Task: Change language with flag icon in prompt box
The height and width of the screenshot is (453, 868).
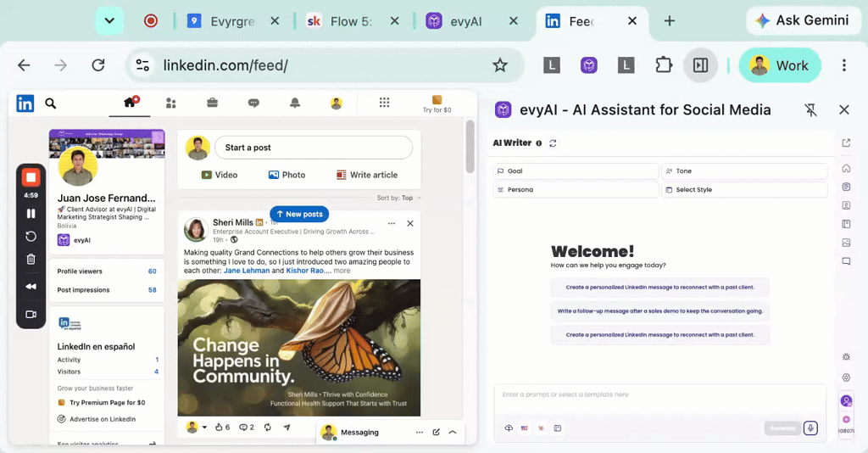Action: tap(524, 428)
